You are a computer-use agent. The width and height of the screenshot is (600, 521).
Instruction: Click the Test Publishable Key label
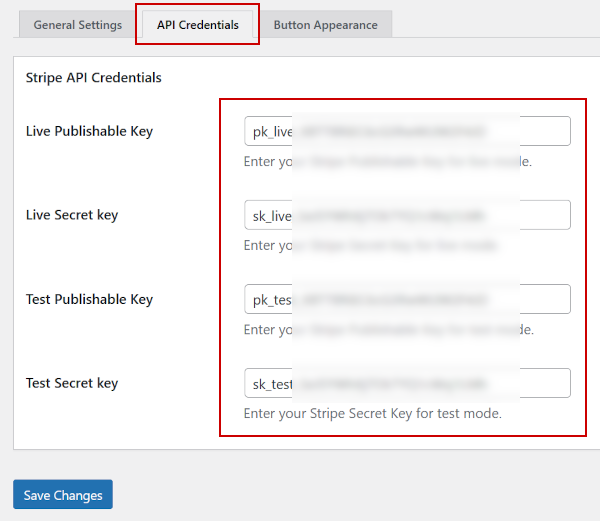[89, 299]
